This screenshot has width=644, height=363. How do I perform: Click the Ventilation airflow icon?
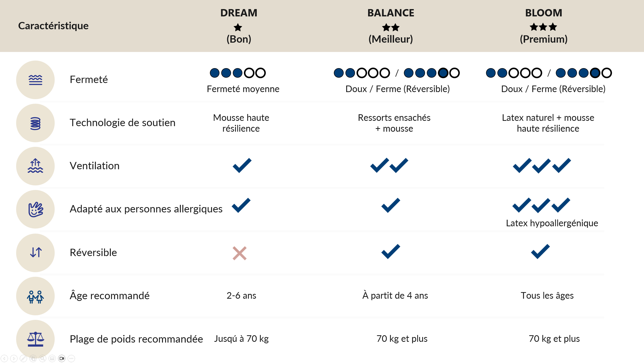coord(36,166)
